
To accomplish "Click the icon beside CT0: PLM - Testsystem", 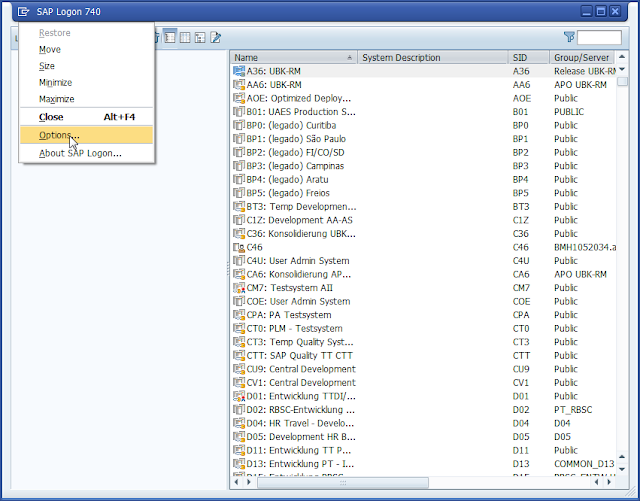I will [239, 328].
